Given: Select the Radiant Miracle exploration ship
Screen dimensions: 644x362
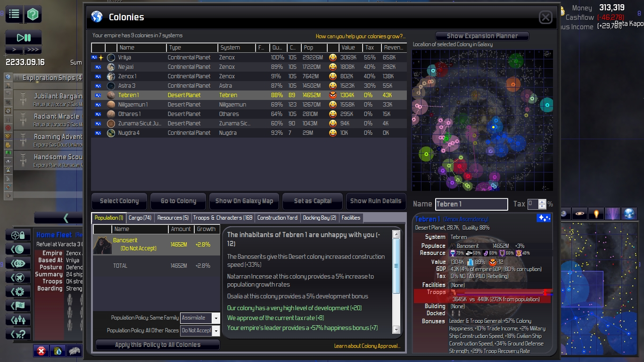Looking at the screenshot, I should tap(47, 120).
